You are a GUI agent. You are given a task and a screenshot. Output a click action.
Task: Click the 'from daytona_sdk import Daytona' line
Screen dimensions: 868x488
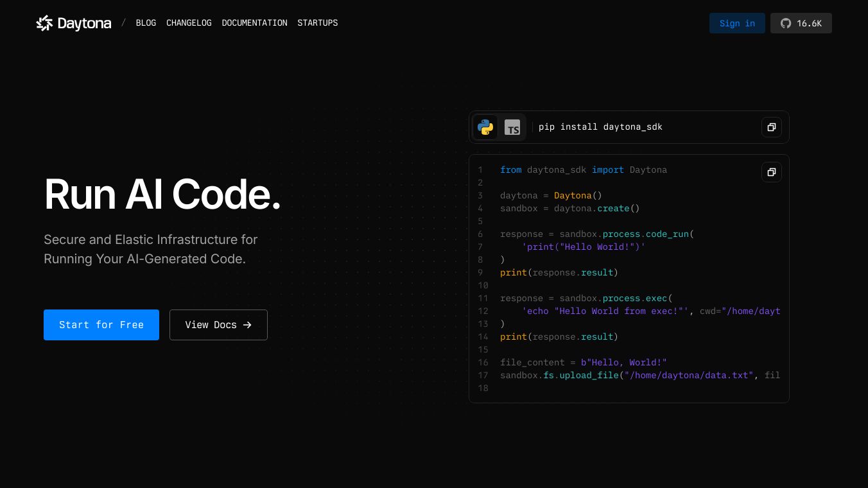coord(584,170)
